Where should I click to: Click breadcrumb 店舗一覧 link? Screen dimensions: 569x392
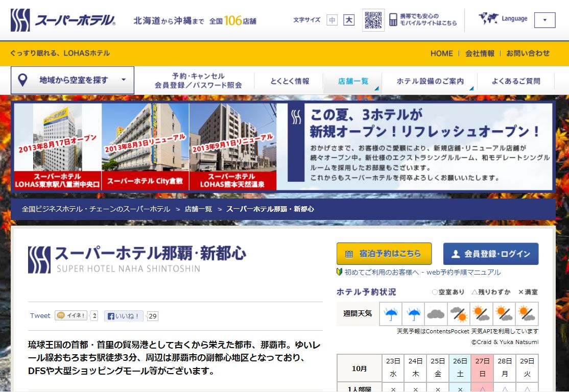click(x=198, y=209)
